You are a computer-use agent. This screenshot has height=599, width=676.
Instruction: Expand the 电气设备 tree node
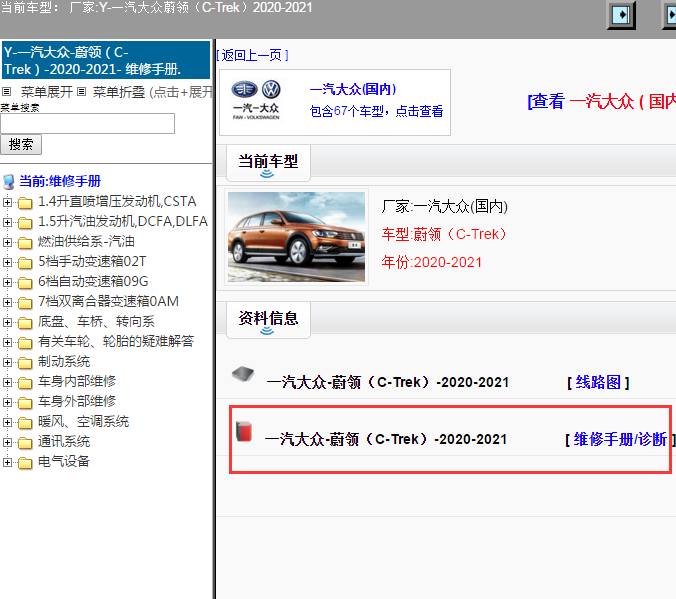point(7,462)
